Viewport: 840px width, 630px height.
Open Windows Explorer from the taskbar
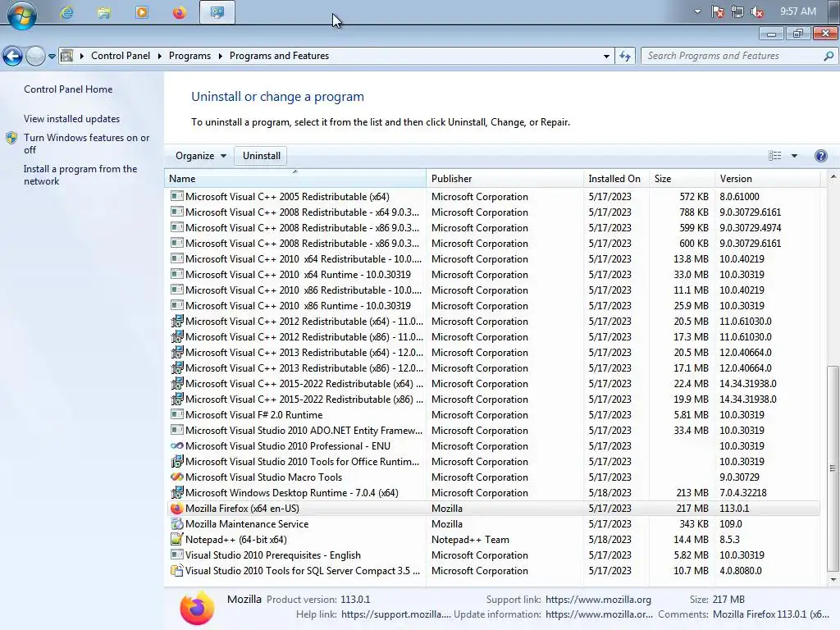[104, 12]
